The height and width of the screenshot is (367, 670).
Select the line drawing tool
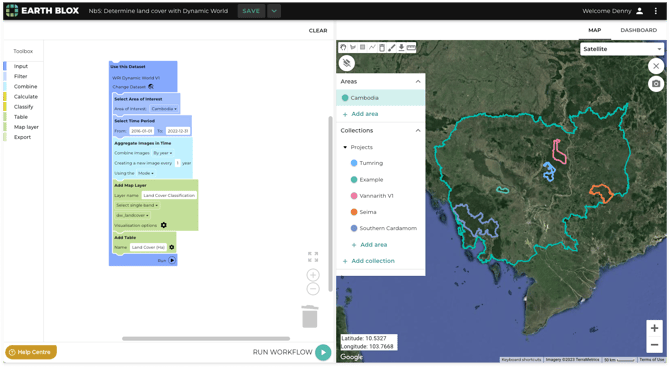[372, 47]
